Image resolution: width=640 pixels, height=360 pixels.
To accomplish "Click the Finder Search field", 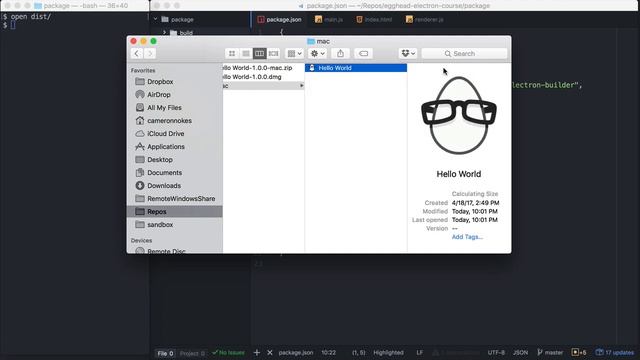I will (x=464, y=53).
